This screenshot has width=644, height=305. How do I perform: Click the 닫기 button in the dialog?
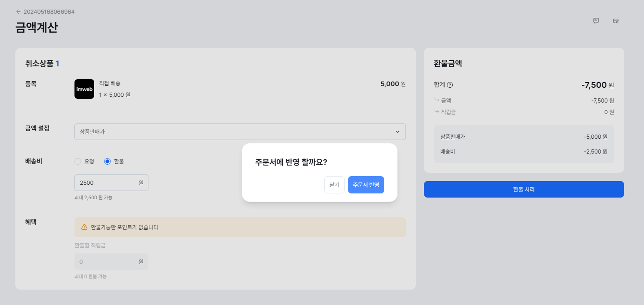pos(334,185)
